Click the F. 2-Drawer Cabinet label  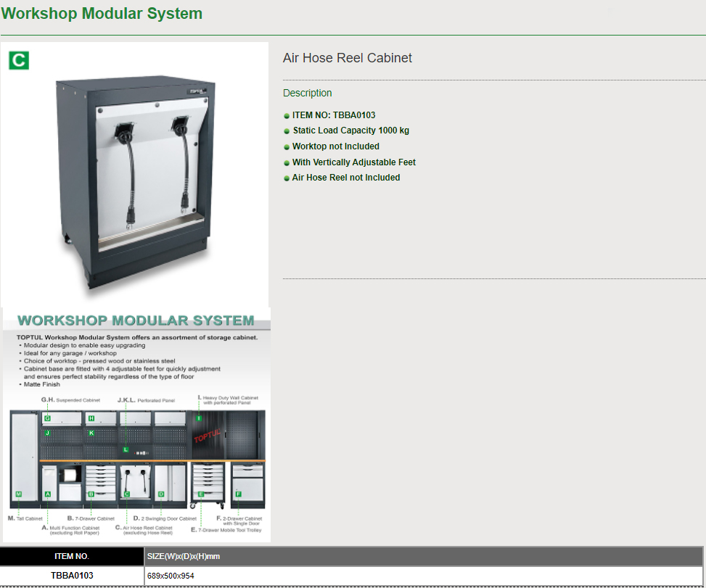pyautogui.click(x=239, y=521)
